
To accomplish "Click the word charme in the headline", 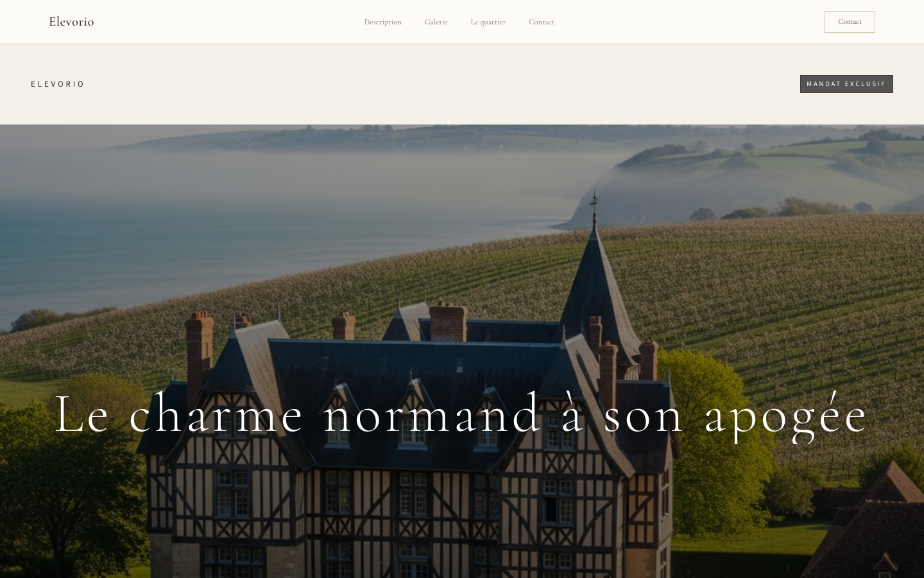I will click(216, 415).
